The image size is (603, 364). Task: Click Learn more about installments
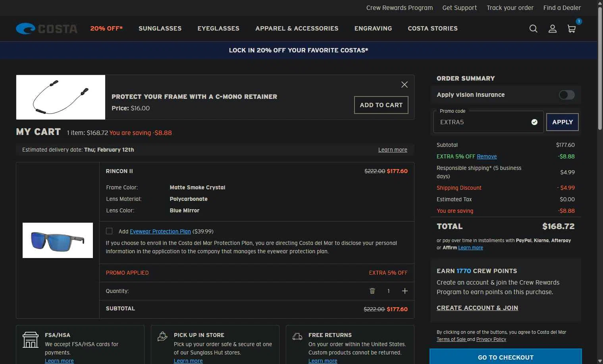pyautogui.click(x=470, y=248)
